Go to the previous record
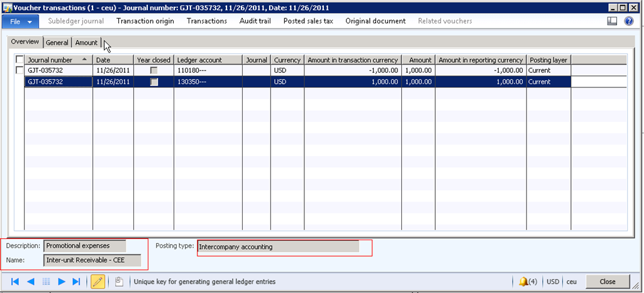This screenshot has height=293, width=644. (x=30, y=282)
